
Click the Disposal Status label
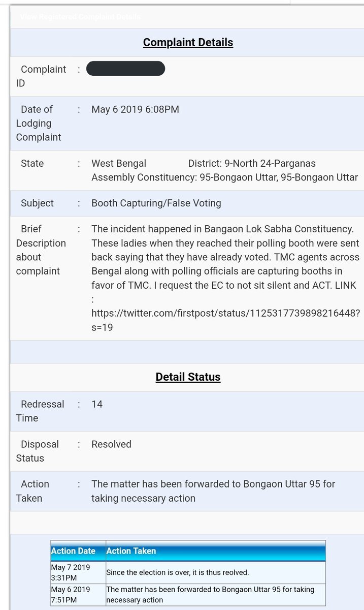pos(37,451)
